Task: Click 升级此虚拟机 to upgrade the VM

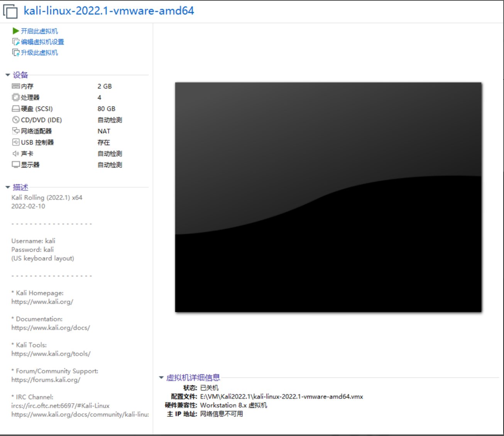Action: 39,52
